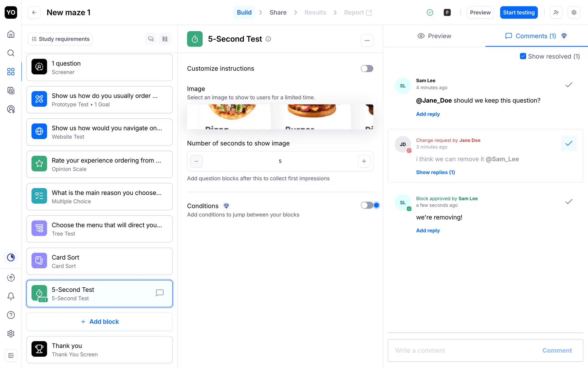The image size is (588, 368).
Task: Toggle Customize instructions switch
Action: click(367, 68)
